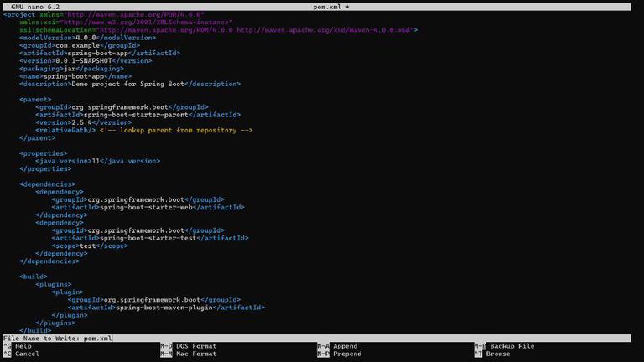Open ^T Browse file browser
Viewport: 644px width, 362px height.
492,354
